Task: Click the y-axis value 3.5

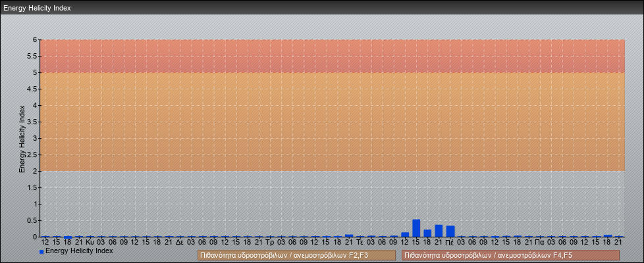Action: click(x=32, y=122)
